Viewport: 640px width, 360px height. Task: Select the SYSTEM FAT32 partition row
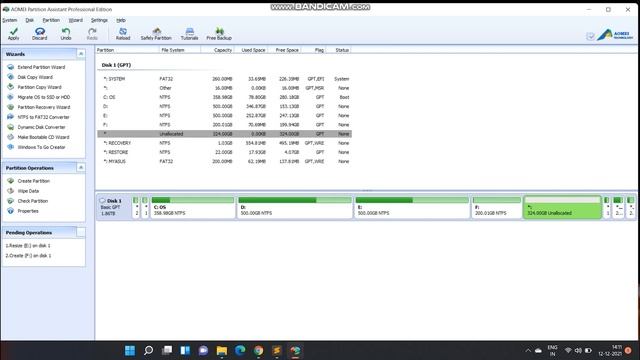[224, 79]
